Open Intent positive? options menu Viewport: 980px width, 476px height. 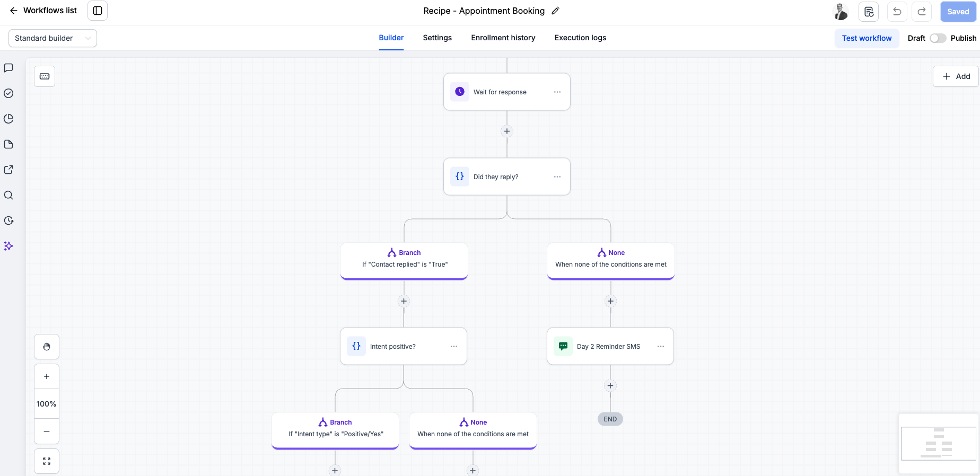click(x=454, y=346)
